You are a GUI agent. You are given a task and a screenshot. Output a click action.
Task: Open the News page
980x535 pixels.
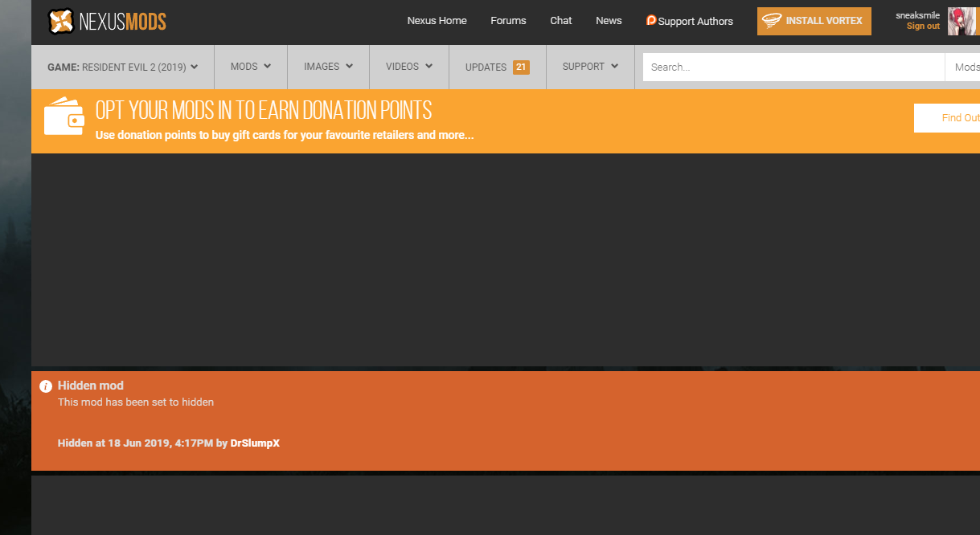coord(609,21)
